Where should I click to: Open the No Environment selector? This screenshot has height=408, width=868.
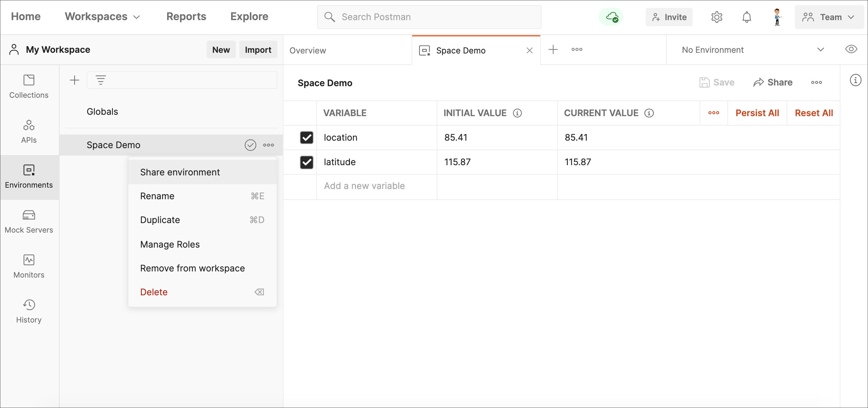[753, 50]
